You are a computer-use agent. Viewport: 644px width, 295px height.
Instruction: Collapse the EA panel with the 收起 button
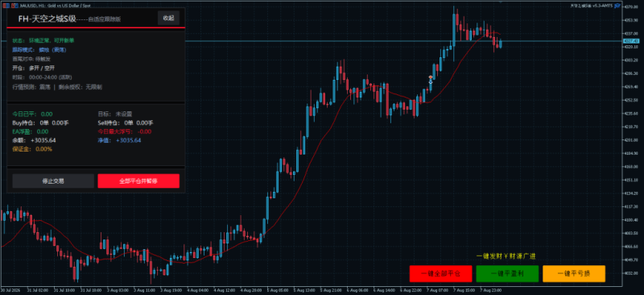click(x=168, y=18)
